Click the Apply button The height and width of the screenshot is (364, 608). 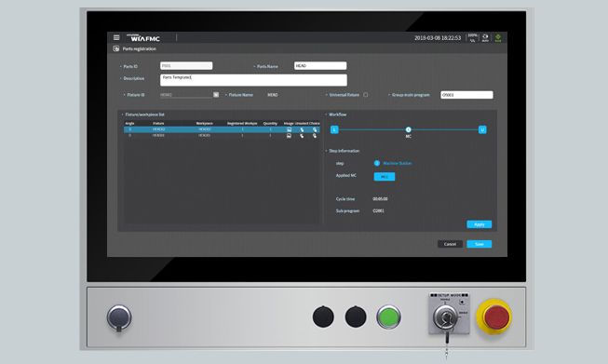pos(480,224)
